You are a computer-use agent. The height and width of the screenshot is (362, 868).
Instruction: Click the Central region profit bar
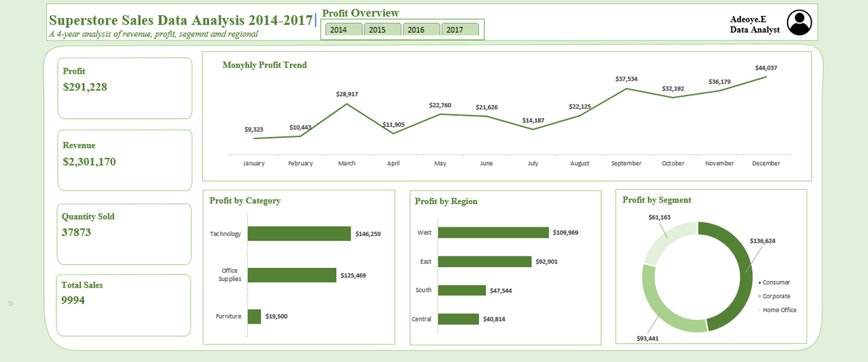tap(459, 319)
